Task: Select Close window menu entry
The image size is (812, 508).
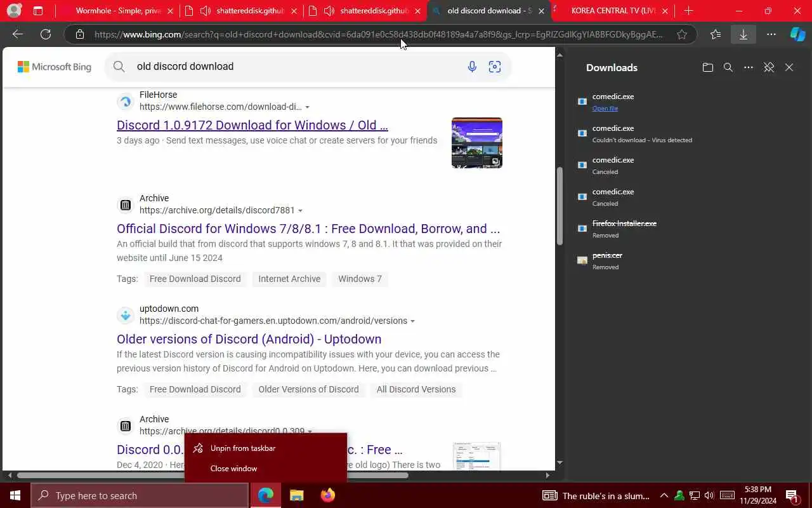Action: point(266,469)
